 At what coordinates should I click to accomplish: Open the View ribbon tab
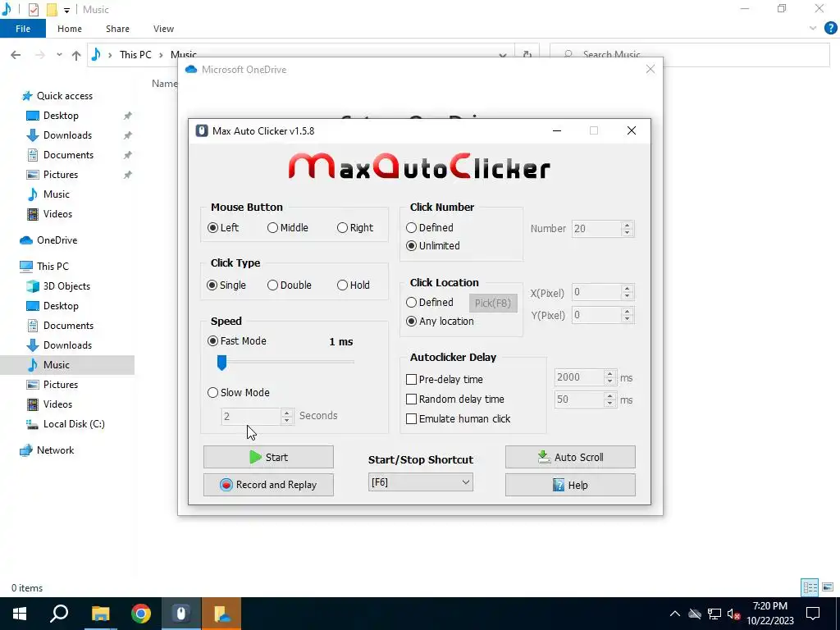[163, 29]
